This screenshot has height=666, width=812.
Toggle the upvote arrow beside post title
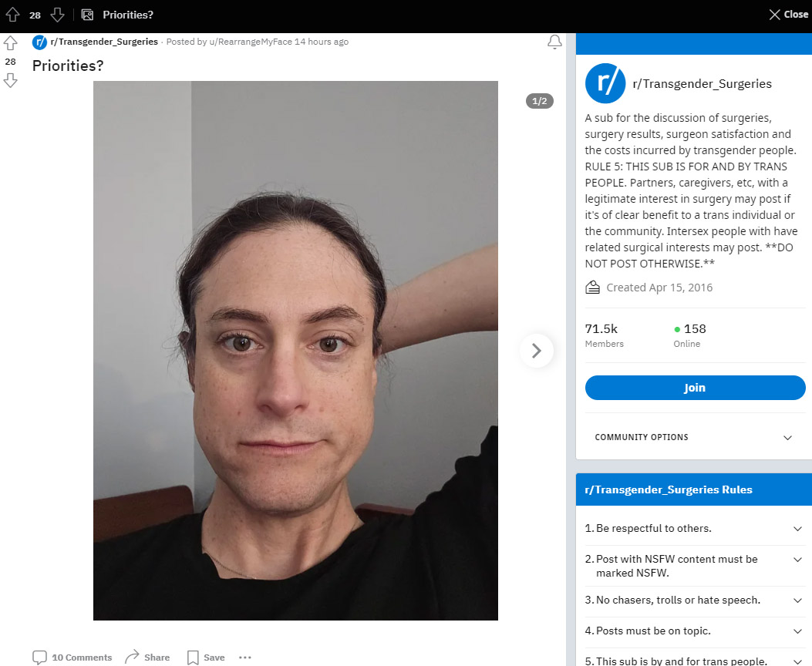[10, 43]
